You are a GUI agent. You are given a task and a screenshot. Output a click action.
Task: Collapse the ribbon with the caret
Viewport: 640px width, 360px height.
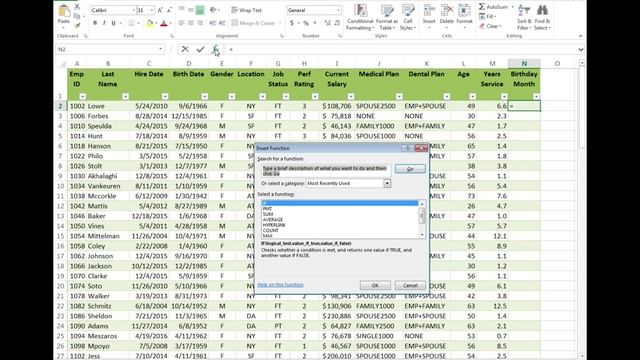tap(580, 36)
